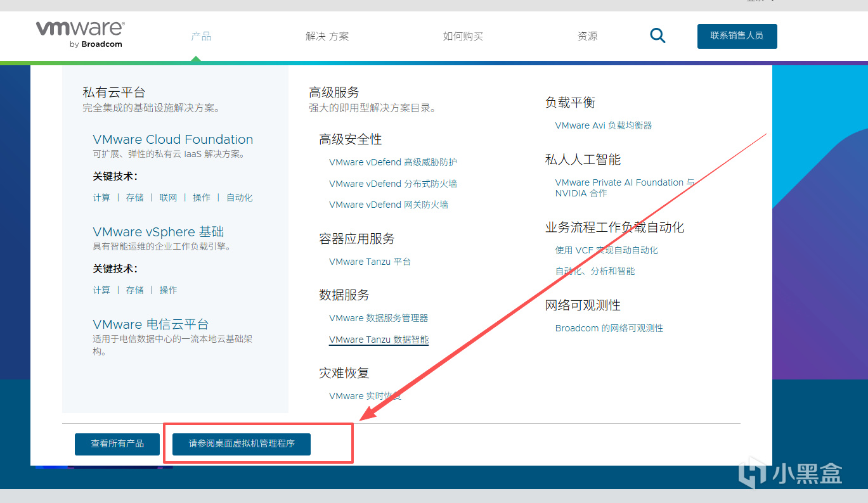Image resolution: width=868 pixels, height=503 pixels.
Task: Click the VMware by Broadcom logo
Action: (80, 35)
